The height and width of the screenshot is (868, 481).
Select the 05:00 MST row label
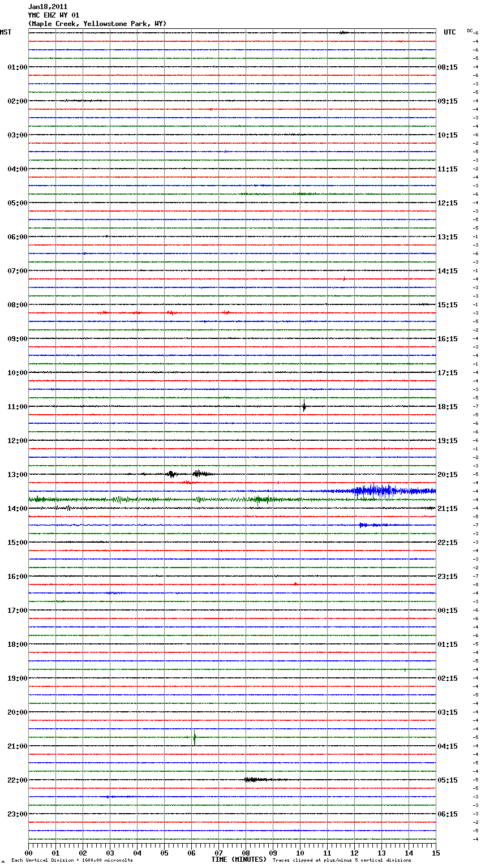tap(18, 203)
